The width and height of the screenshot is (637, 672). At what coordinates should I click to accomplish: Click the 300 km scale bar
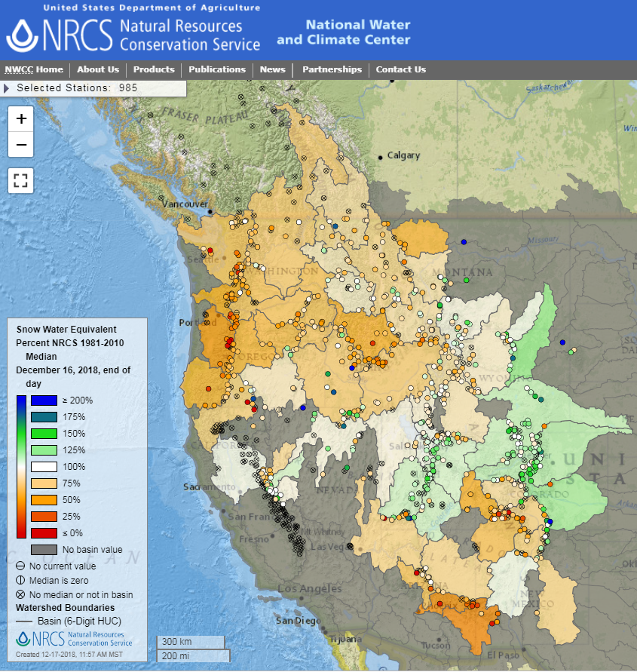pos(191,641)
